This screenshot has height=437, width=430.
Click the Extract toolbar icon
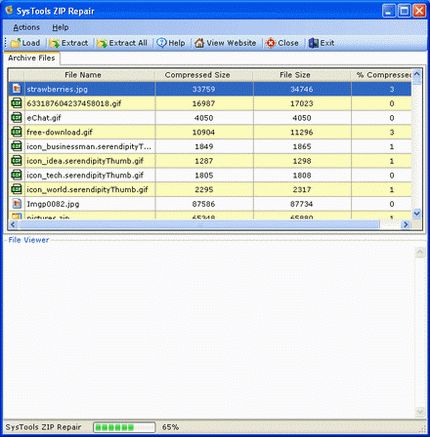(x=54, y=43)
